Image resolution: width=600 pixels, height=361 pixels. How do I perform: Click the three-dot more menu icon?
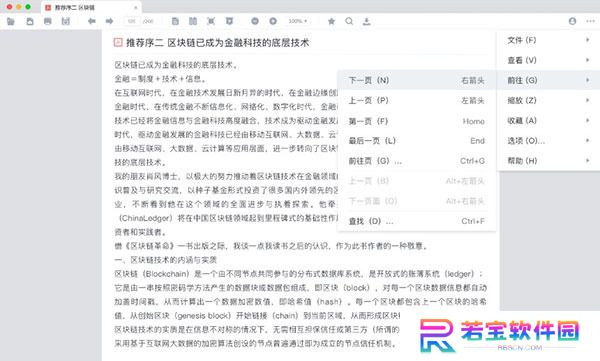(590, 21)
